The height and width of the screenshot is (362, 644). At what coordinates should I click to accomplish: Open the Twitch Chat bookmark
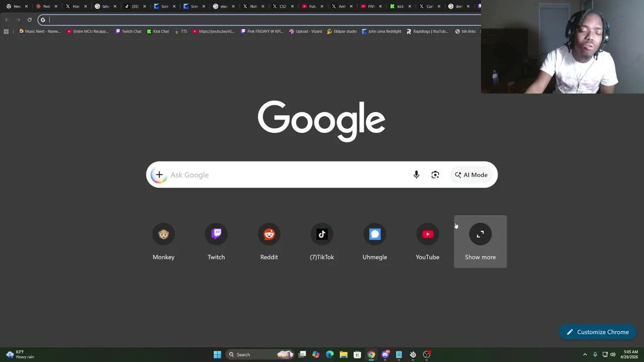(x=128, y=31)
